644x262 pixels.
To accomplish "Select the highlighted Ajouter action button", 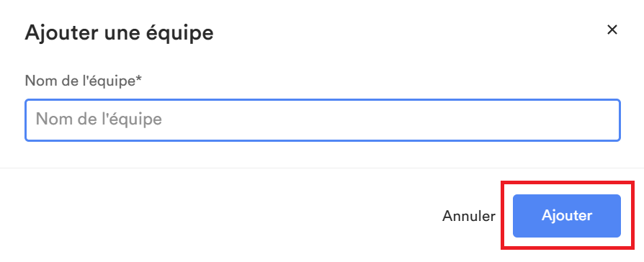I will point(566,216).
